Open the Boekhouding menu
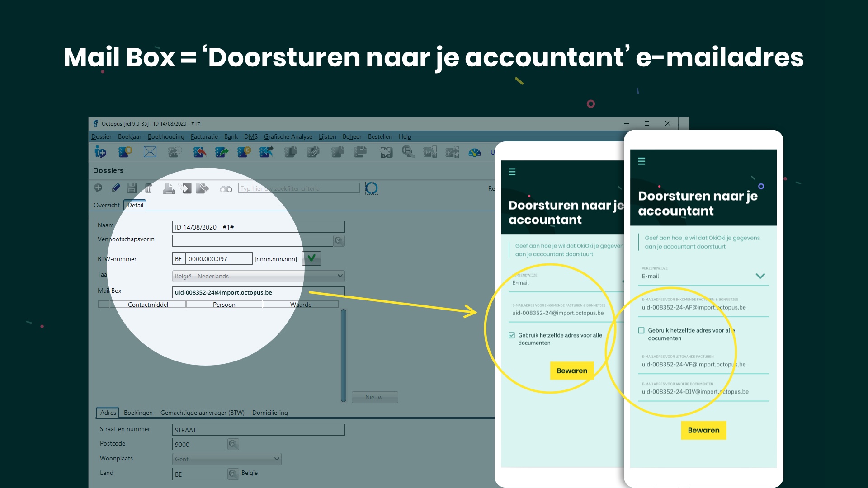This screenshot has height=488, width=868. tap(166, 136)
